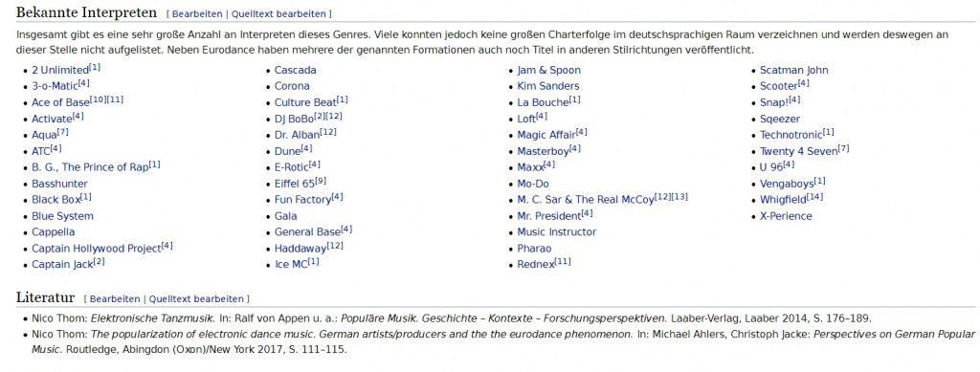Click Quelltext bearbeiten next to Literatur
This screenshot has width=980, height=372.
(x=197, y=299)
